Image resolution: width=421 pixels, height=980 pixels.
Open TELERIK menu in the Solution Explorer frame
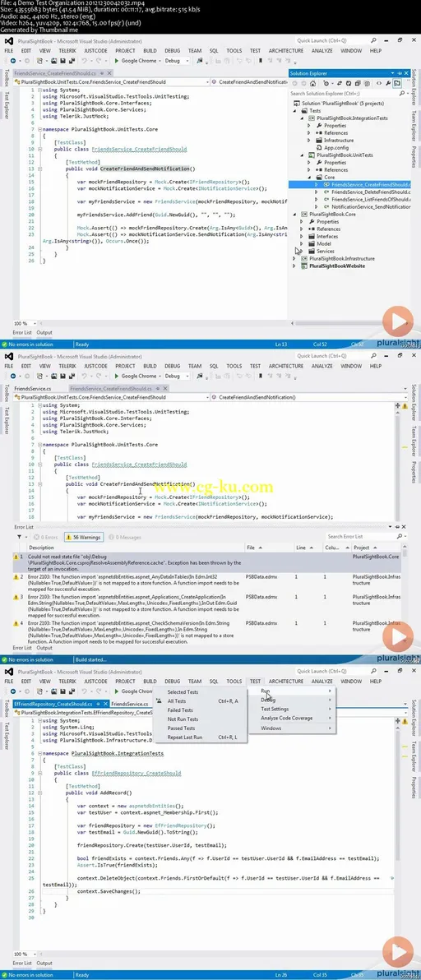click(67, 51)
